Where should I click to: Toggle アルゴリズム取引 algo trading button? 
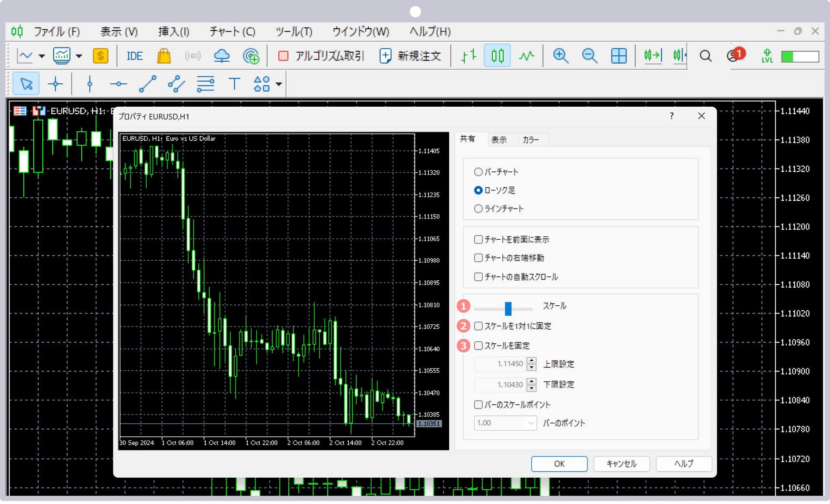coord(321,56)
